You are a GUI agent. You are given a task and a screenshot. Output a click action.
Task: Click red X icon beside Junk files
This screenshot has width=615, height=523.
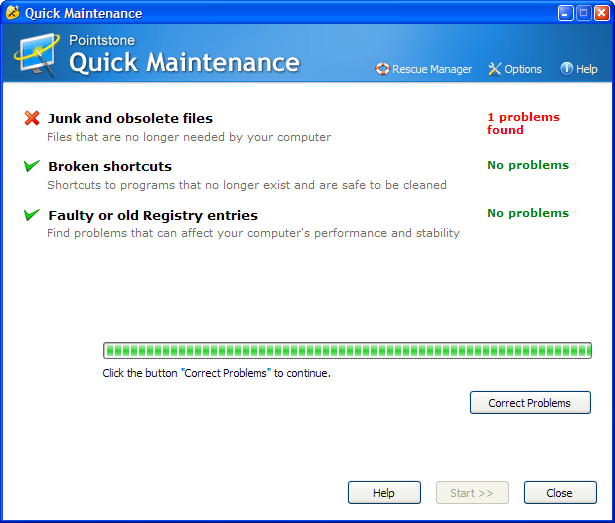click(32, 118)
